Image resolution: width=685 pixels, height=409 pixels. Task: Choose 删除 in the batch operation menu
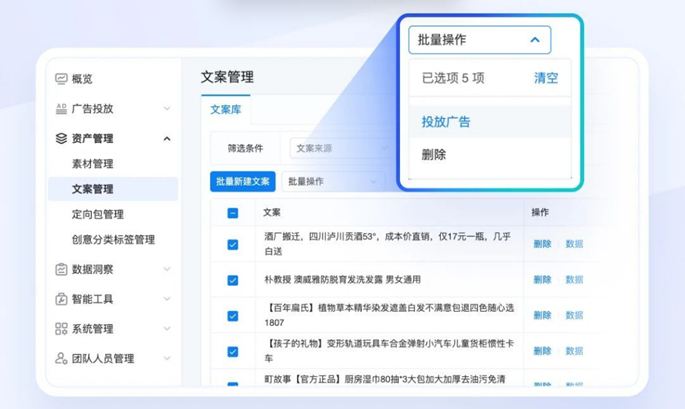[x=434, y=155]
